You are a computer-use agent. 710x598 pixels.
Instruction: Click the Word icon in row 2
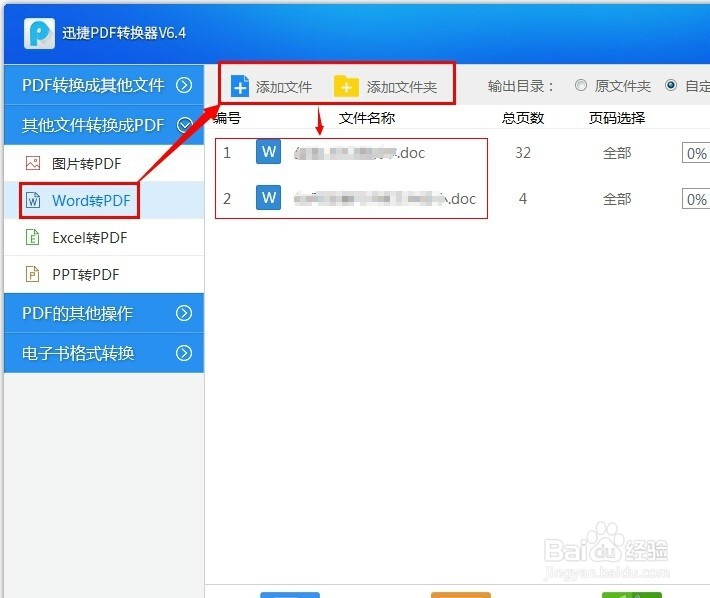click(269, 197)
